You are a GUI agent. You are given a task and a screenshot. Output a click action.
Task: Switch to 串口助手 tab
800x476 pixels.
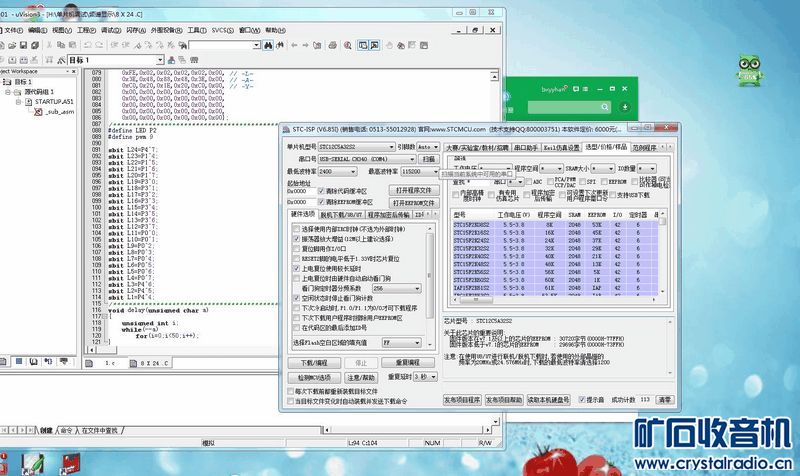tap(526, 148)
